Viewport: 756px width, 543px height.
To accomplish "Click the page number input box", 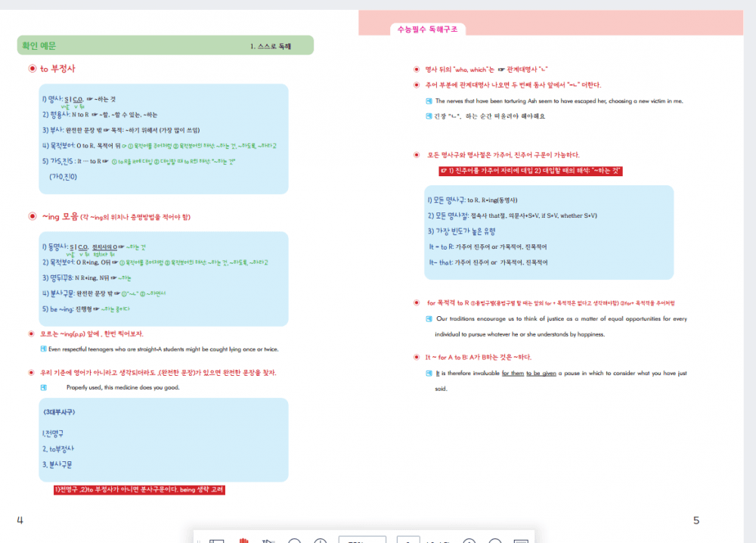I will pyautogui.click(x=407, y=540).
